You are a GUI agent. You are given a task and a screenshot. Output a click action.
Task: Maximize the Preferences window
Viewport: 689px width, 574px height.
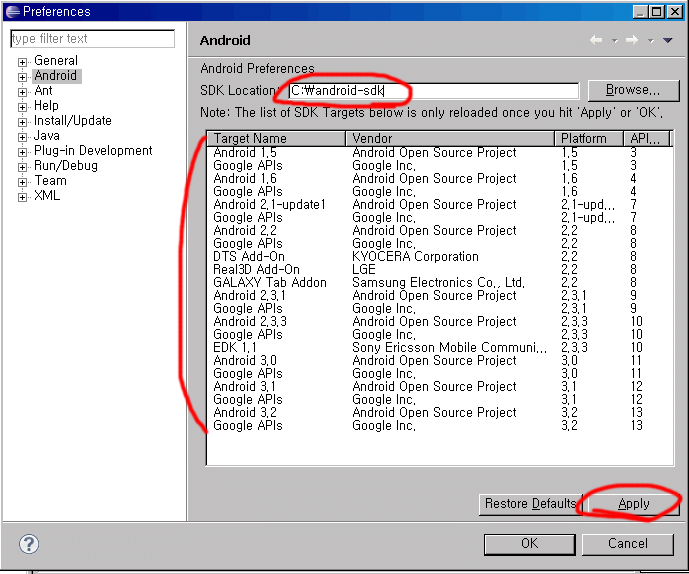[656, 12]
